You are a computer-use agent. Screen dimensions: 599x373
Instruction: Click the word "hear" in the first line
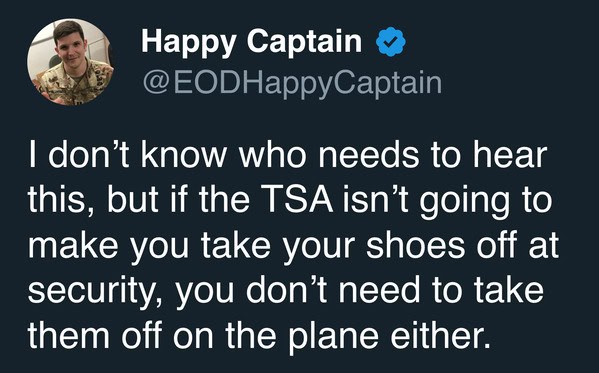(x=510, y=154)
